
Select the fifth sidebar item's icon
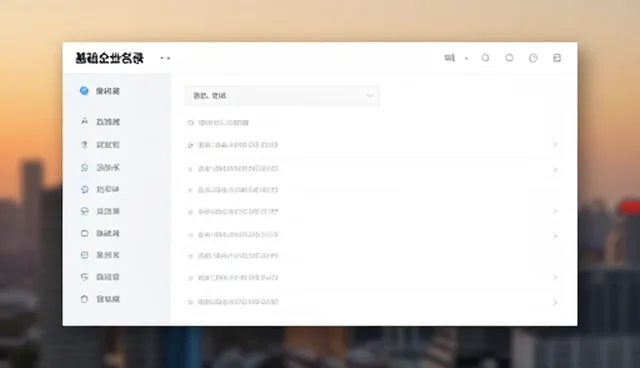click(x=84, y=189)
